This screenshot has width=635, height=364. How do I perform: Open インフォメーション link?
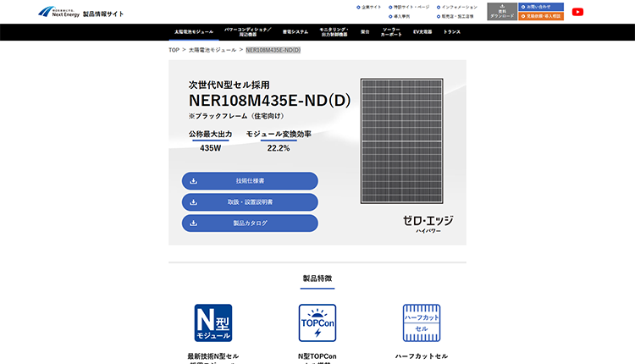point(457,8)
